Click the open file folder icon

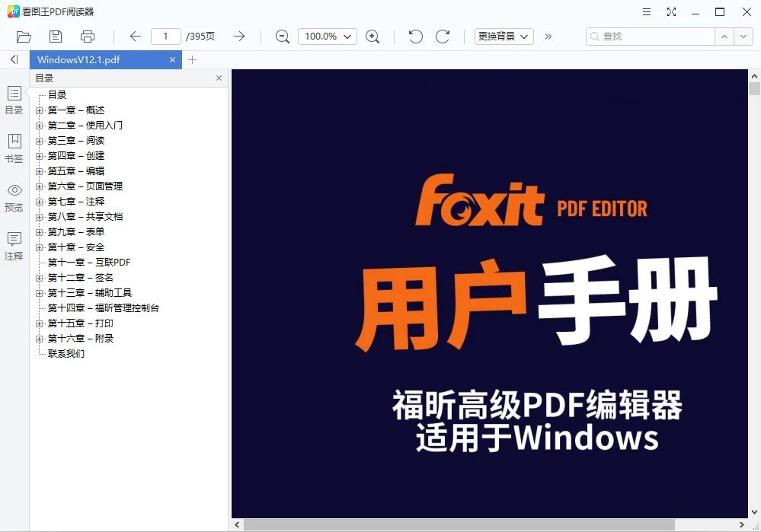coord(24,37)
